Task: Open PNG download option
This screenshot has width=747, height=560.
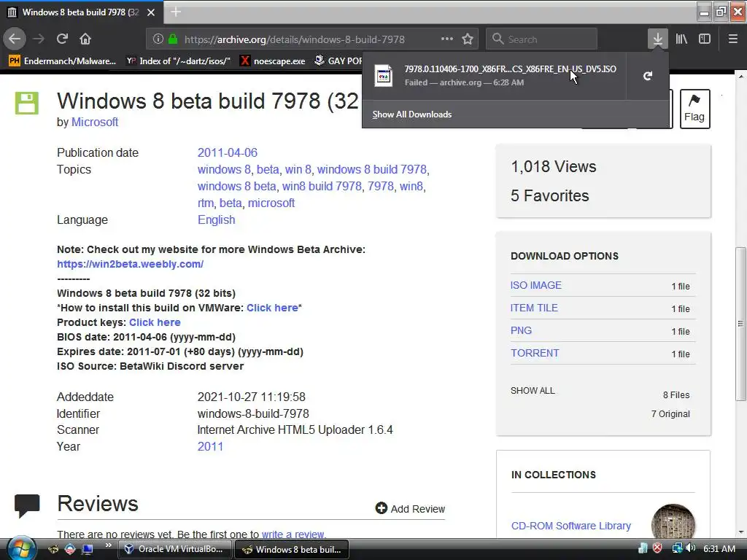Action: (x=521, y=330)
